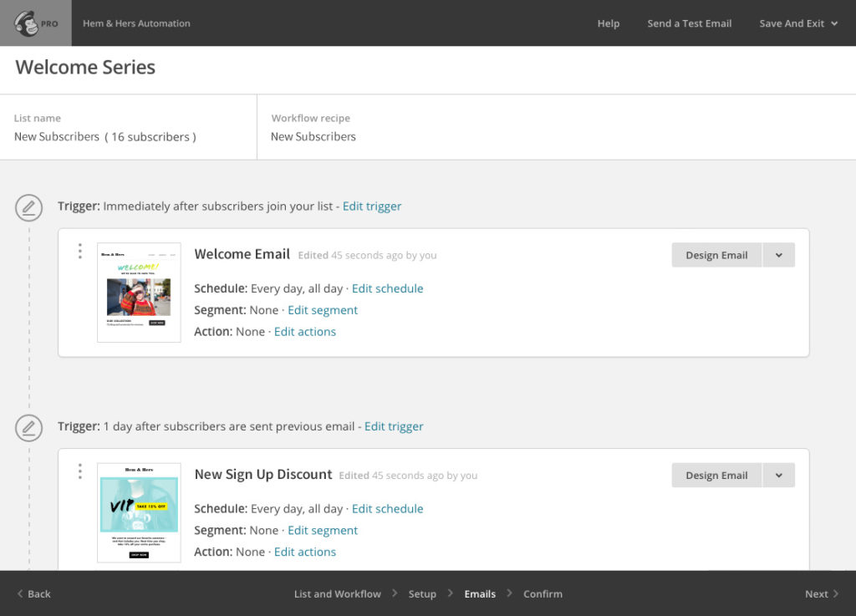Screen dimensions: 856x616
Task: Edit schedule for New Sign Up Discount
Action: [388, 509]
